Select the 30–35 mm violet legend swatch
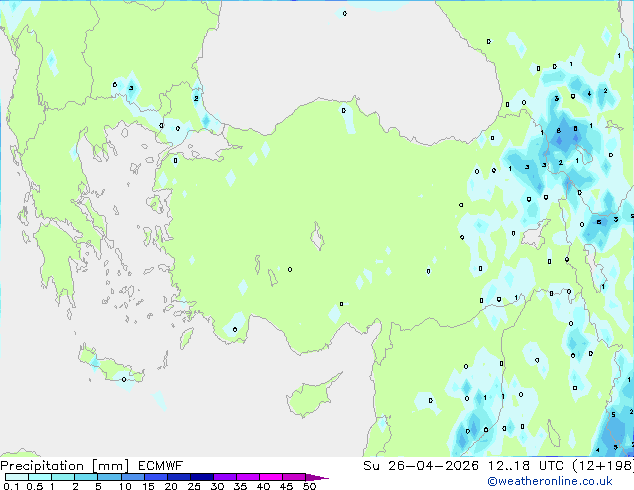Screen dimensions: 634x490 225,477
